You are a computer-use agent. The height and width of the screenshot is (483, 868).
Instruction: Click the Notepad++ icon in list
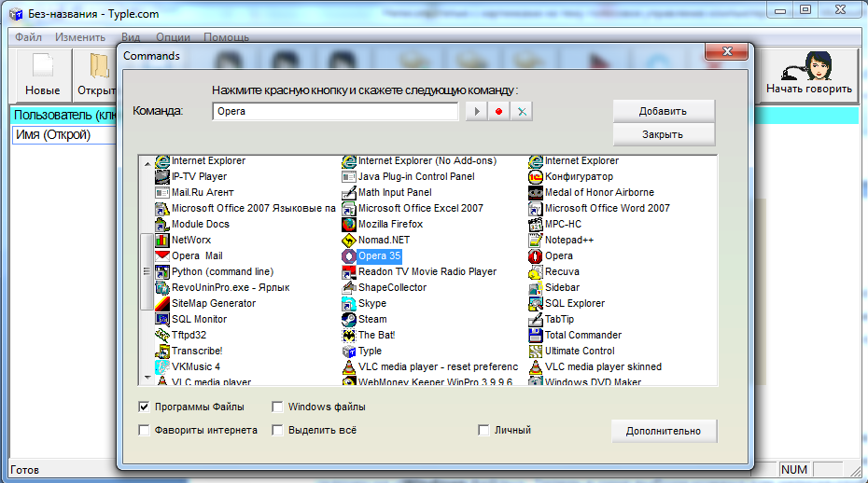(x=536, y=241)
